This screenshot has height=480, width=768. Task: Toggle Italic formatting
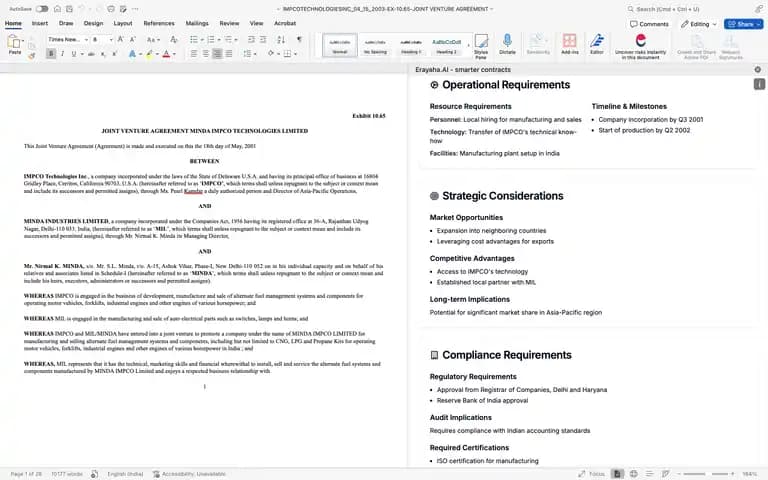(63, 53)
